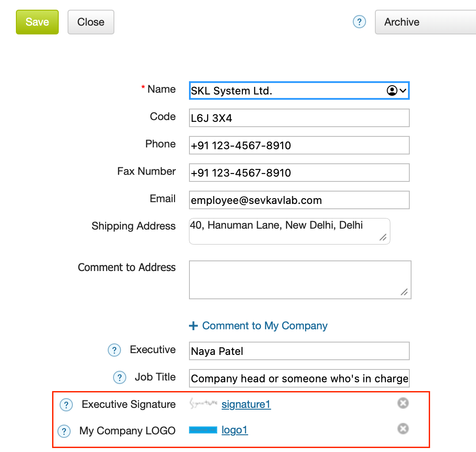Viewport: 476px width, 452px height.
Task: Open help for the Job Title field
Action: (120, 377)
